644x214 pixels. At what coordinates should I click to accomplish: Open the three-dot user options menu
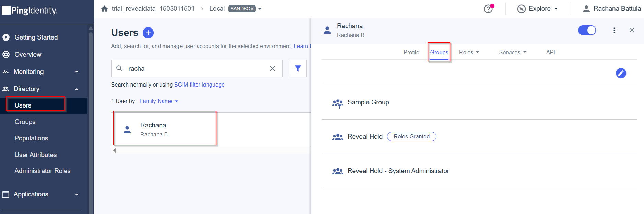[614, 31]
